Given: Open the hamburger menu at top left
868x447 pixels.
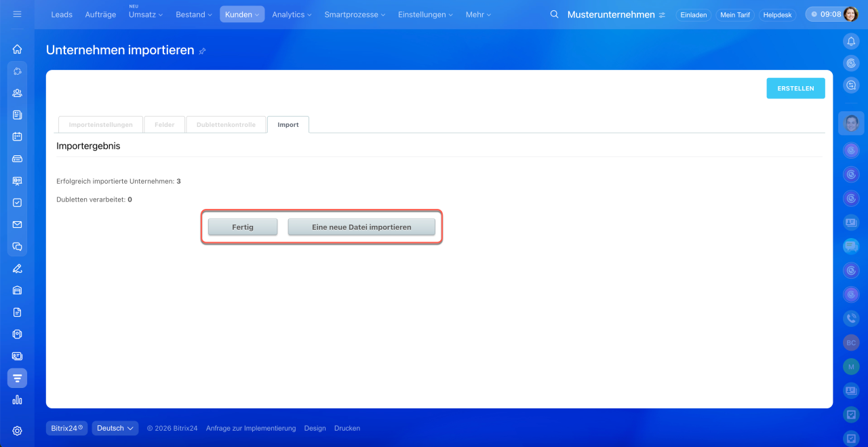Looking at the screenshot, I should click(x=17, y=14).
